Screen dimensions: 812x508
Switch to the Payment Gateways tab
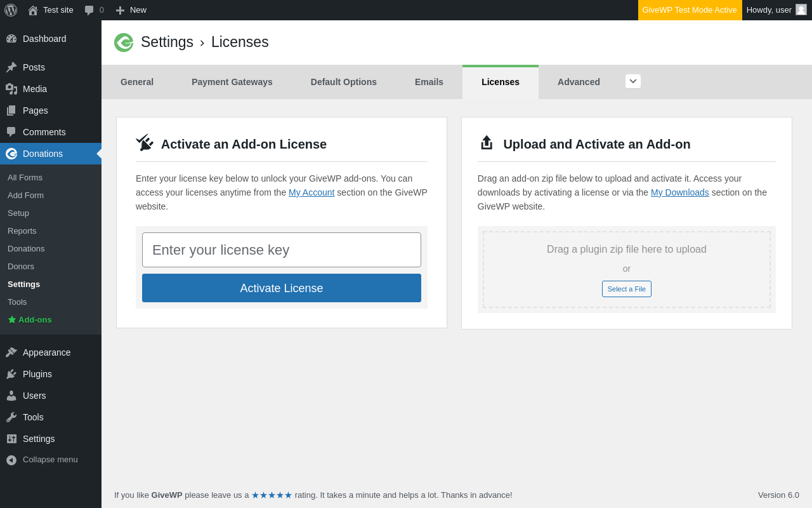tap(232, 82)
